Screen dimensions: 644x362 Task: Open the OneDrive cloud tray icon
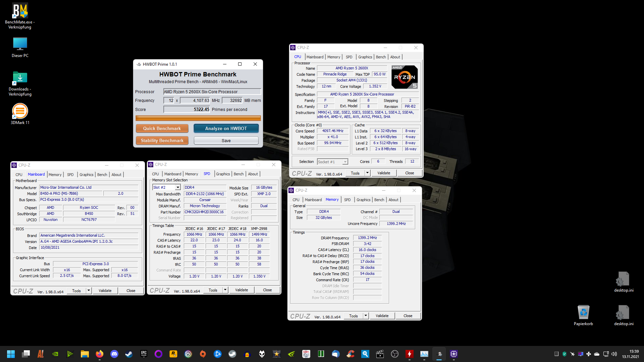[x=597, y=354]
